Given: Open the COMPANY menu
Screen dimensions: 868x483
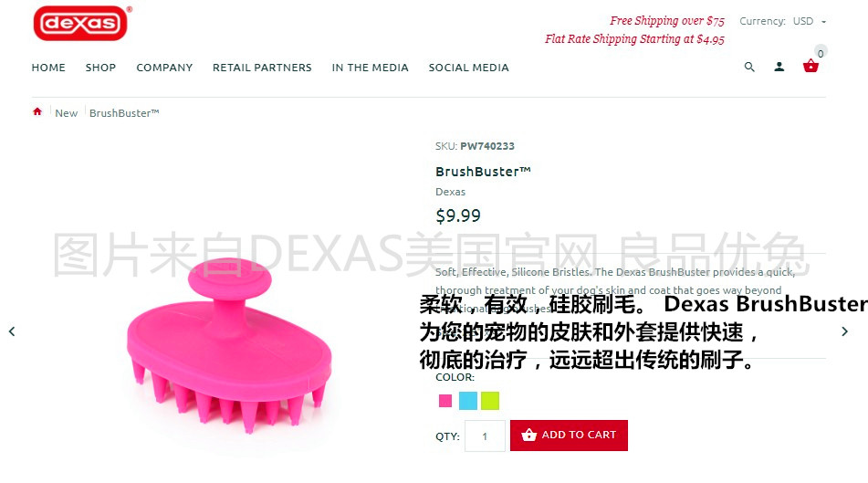Looking at the screenshot, I should [x=164, y=68].
